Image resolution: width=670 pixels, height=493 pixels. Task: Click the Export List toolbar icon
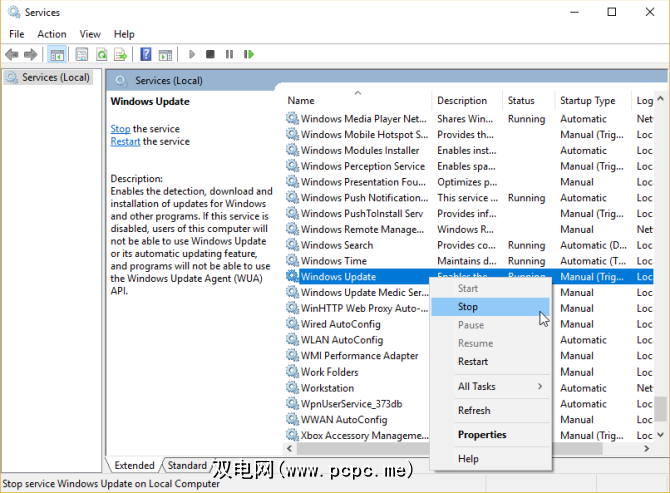[120, 54]
